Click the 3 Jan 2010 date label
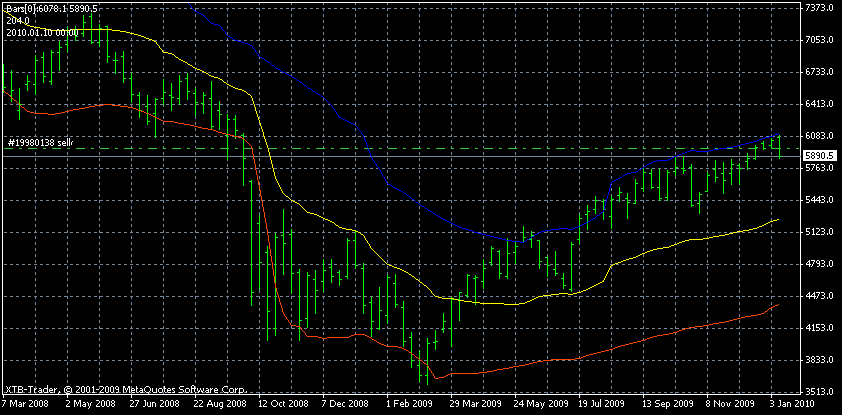The image size is (842, 415). pyautogui.click(x=793, y=403)
